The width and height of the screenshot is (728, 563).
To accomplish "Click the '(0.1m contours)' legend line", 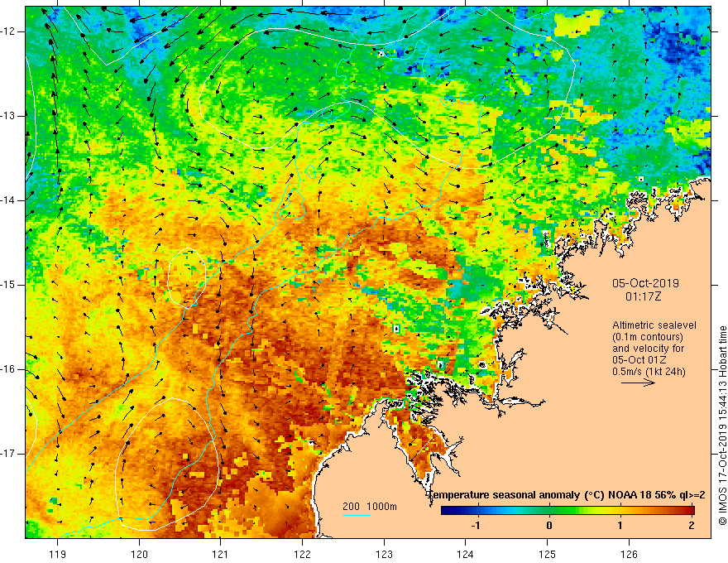I will pyautogui.click(x=648, y=337).
